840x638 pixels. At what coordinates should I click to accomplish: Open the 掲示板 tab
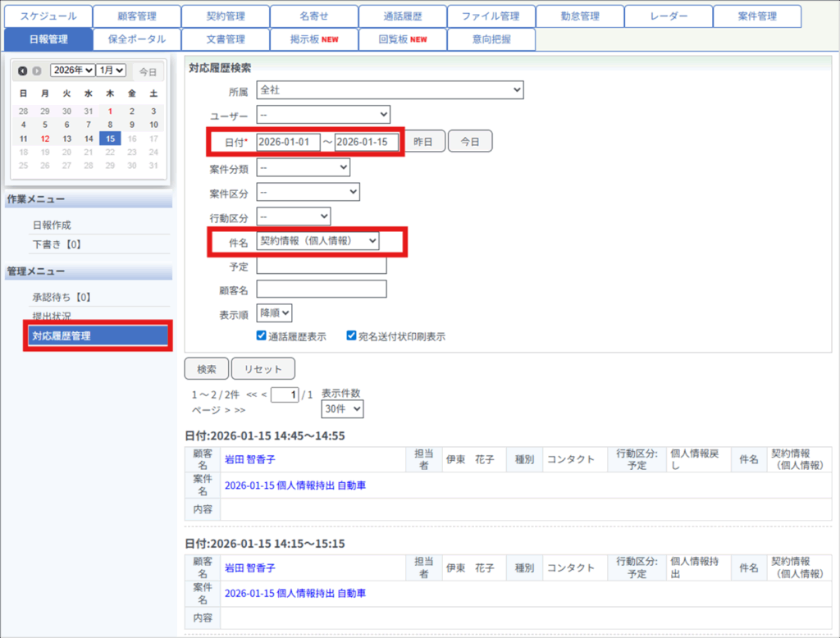(x=313, y=39)
